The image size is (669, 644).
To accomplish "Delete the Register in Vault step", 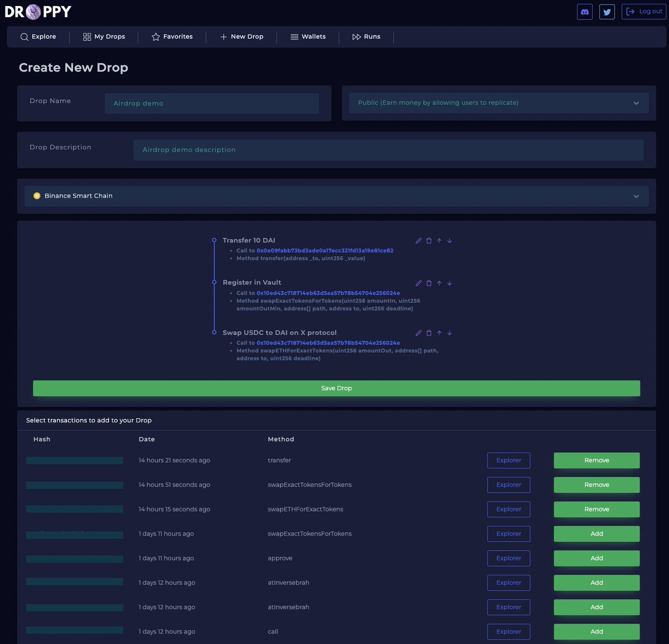I will [x=429, y=283].
